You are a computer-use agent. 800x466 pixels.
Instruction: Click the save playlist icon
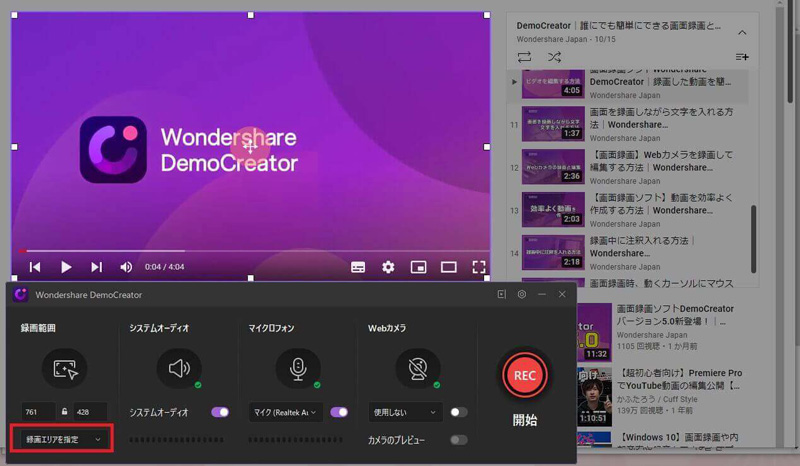pyautogui.click(x=742, y=57)
